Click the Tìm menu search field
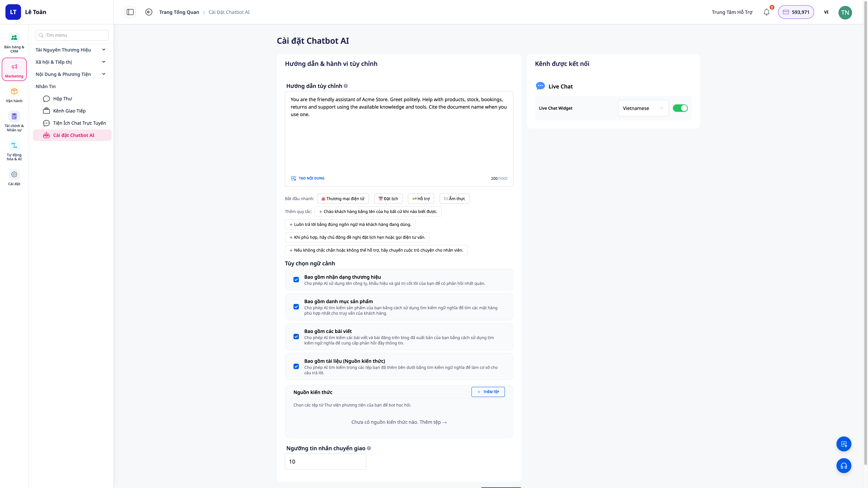The width and height of the screenshot is (868, 488). pos(72,35)
